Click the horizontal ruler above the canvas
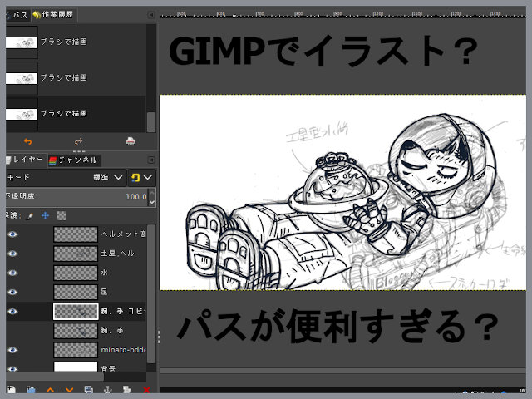 click(342, 14)
